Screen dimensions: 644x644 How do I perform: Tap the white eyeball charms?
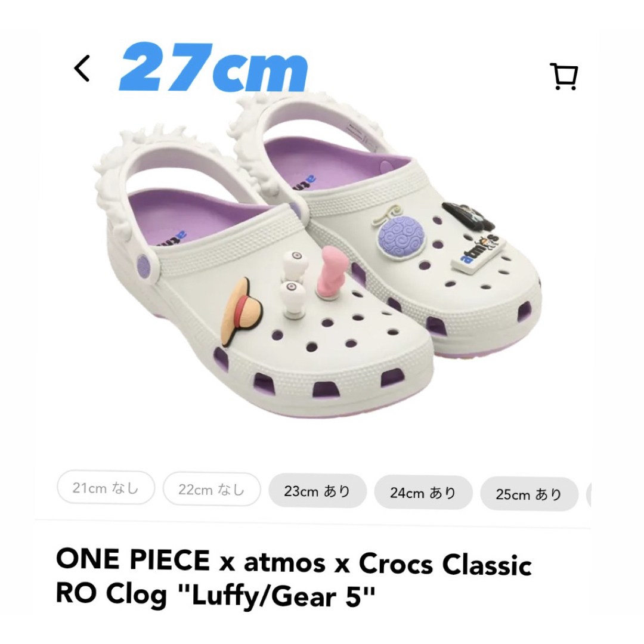point(293,283)
